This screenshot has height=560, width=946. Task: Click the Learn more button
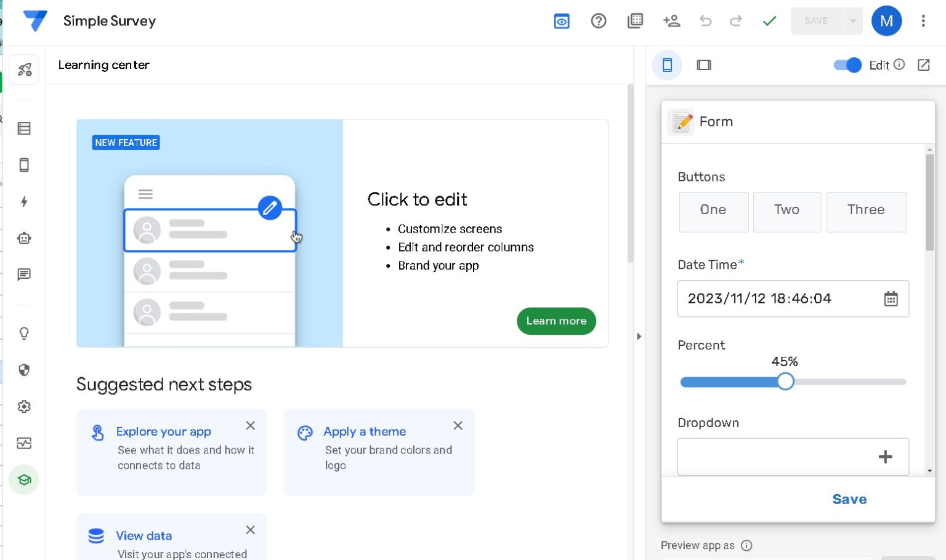pos(556,321)
